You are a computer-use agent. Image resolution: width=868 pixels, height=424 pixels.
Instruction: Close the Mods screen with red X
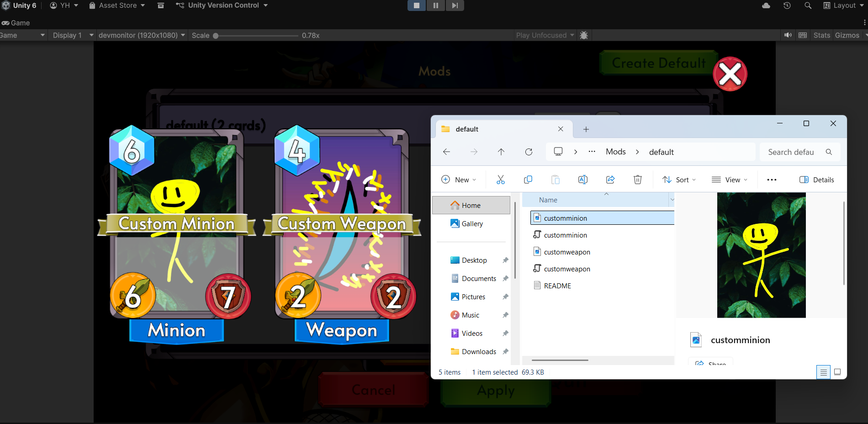[730, 74]
